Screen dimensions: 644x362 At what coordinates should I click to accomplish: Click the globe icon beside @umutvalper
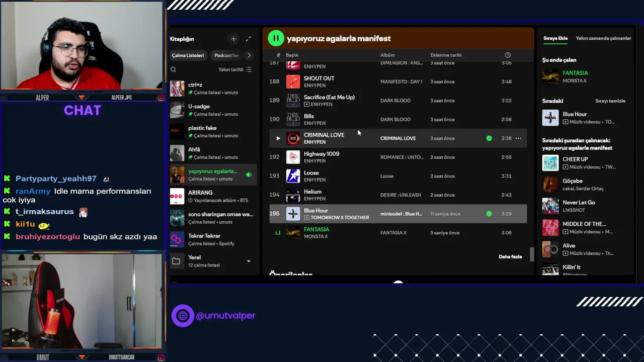(x=183, y=316)
